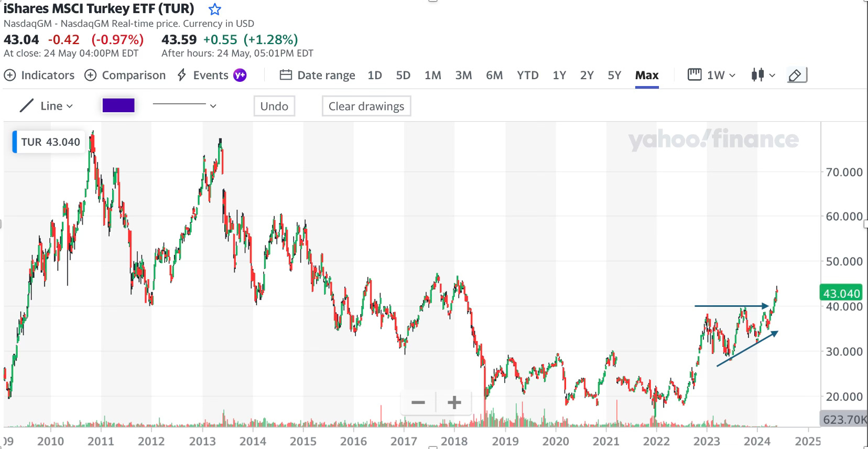Open the line style dropdown
The image size is (868, 449).
pyautogui.click(x=185, y=105)
